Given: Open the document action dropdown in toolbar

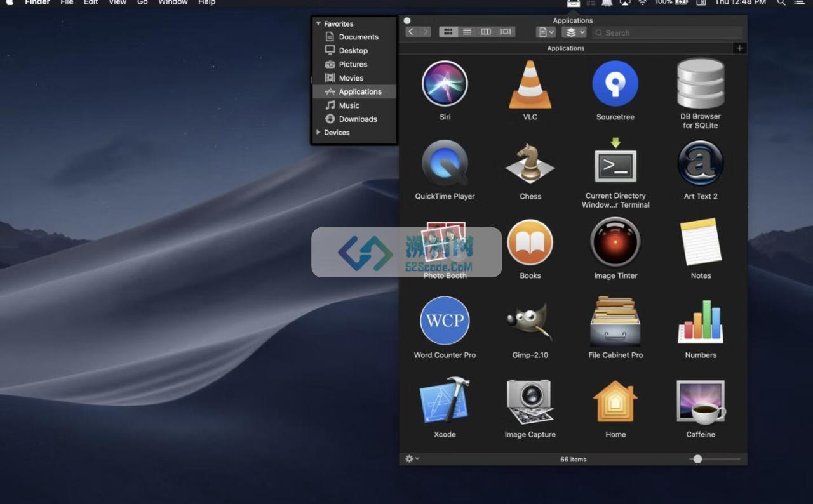Looking at the screenshot, I should tap(546, 32).
